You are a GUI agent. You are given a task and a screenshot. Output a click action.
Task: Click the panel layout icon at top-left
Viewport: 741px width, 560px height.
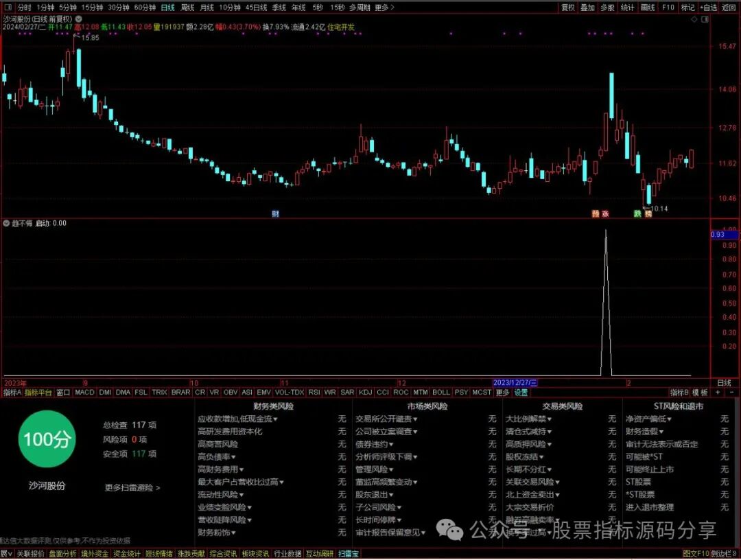tap(8, 7)
